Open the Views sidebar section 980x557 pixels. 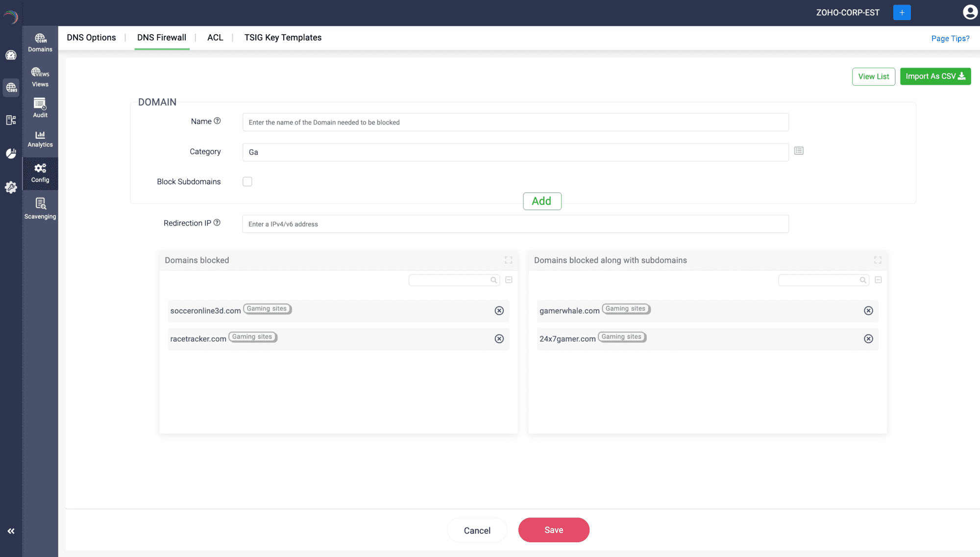(x=40, y=77)
